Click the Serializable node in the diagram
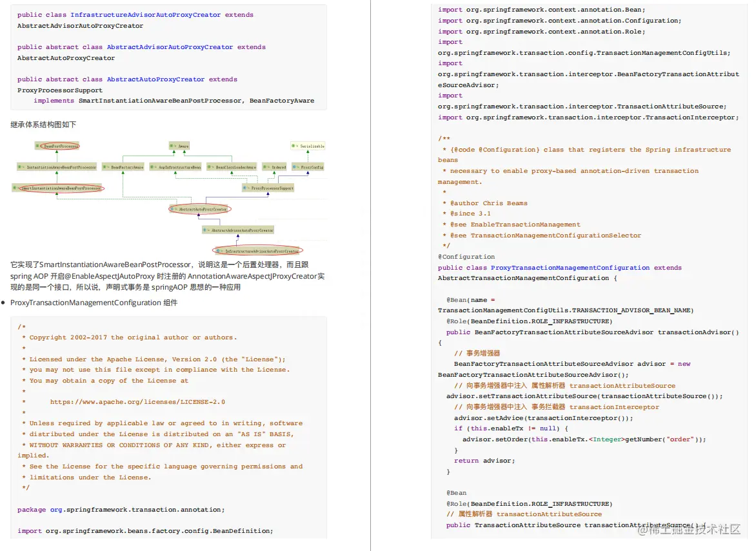This screenshot has width=756, height=551. coord(308,146)
